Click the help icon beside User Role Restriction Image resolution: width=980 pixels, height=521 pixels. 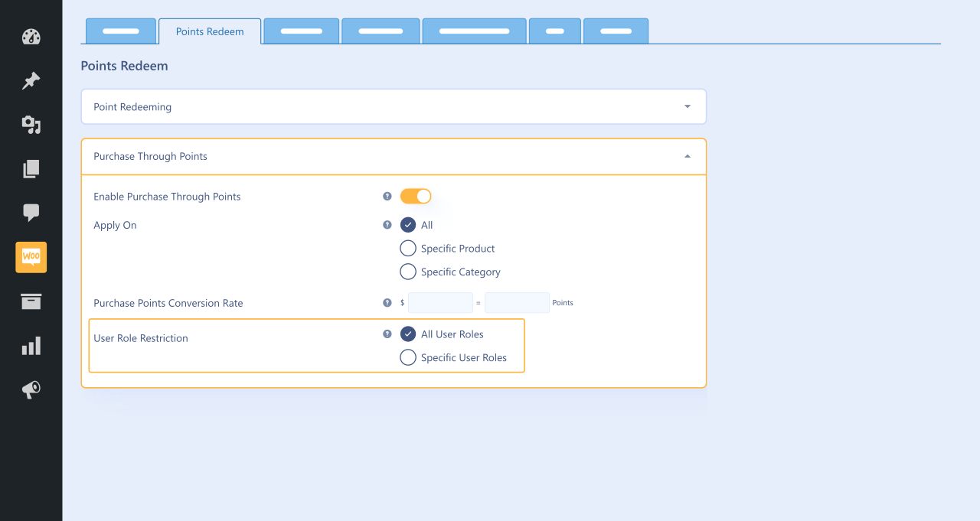click(x=387, y=334)
